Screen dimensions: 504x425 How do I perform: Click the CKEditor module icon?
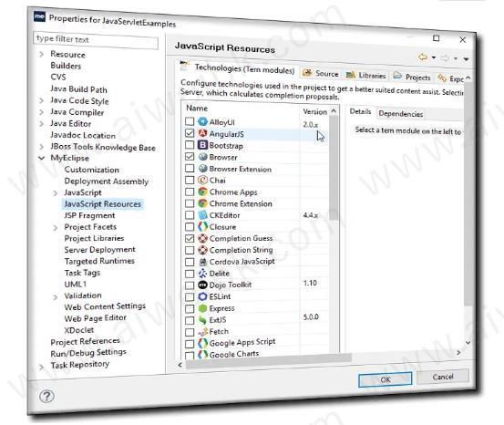pos(202,215)
